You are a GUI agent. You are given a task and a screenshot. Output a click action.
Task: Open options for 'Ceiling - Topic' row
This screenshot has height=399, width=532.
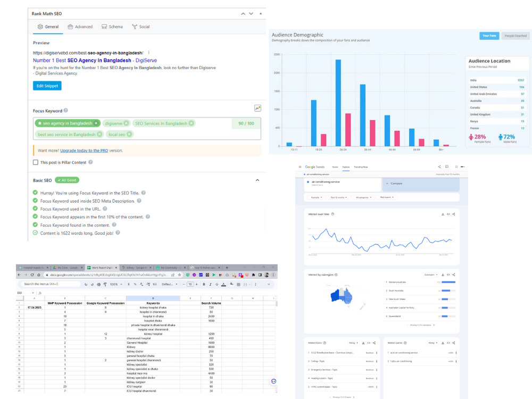click(377, 361)
